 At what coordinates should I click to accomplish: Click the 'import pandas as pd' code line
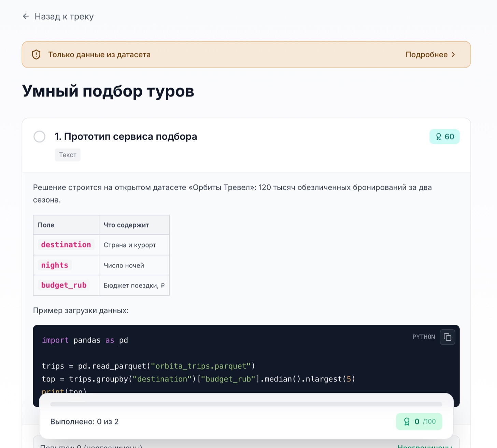[85, 340]
